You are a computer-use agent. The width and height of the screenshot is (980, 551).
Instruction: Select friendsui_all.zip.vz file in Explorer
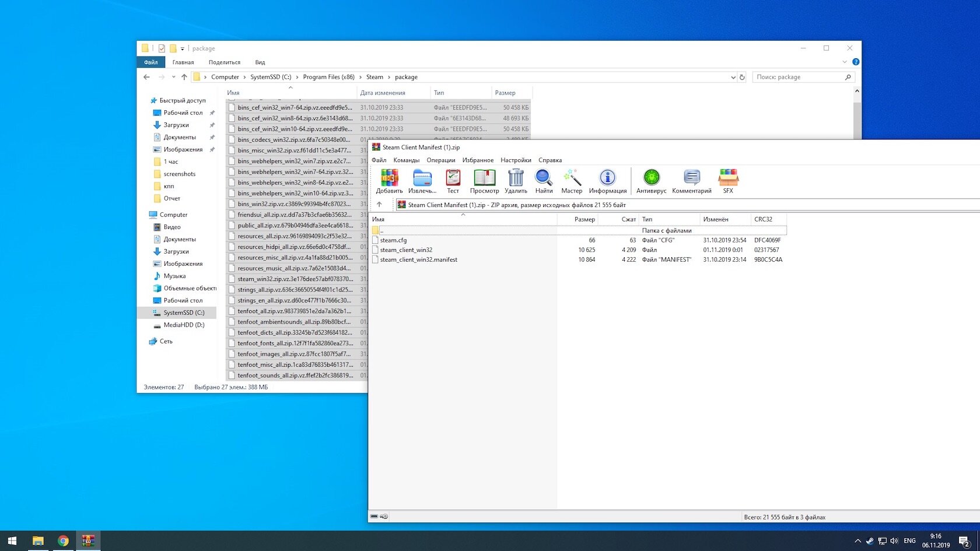point(295,215)
